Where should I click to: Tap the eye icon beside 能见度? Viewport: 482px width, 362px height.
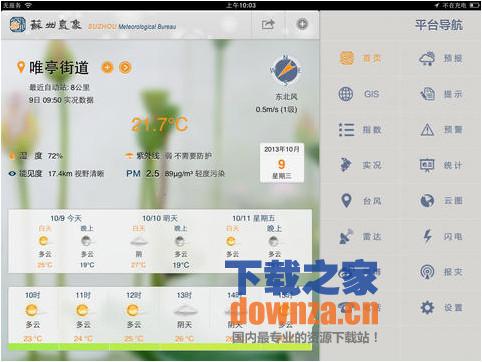(x=12, y=173)
